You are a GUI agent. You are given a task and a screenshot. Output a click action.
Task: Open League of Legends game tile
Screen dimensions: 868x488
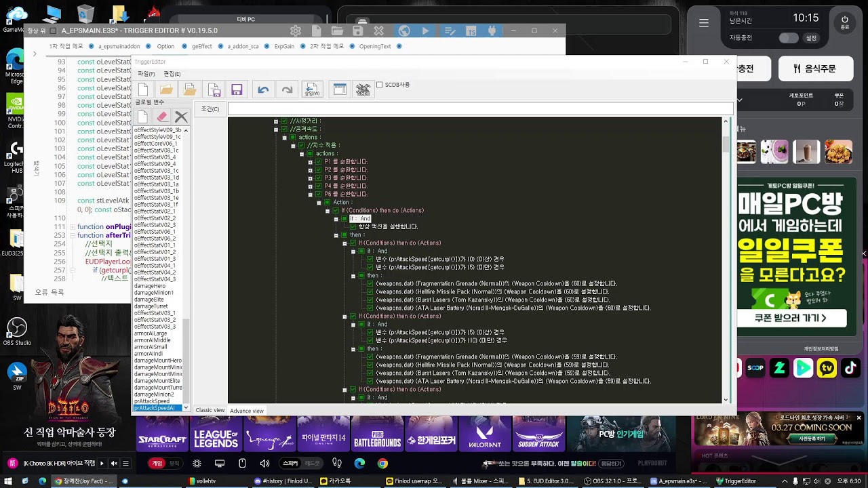tap(215, 434)
